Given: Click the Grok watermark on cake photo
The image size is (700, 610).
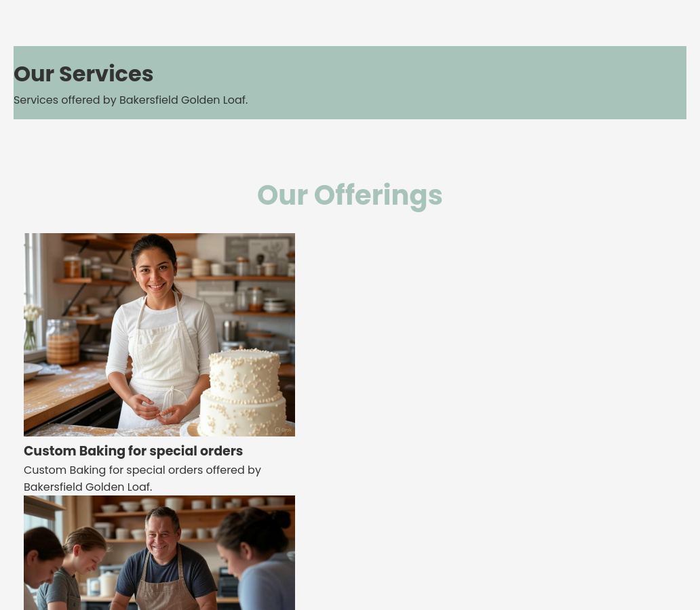Looking at the screenshot, I should point(284,430).
